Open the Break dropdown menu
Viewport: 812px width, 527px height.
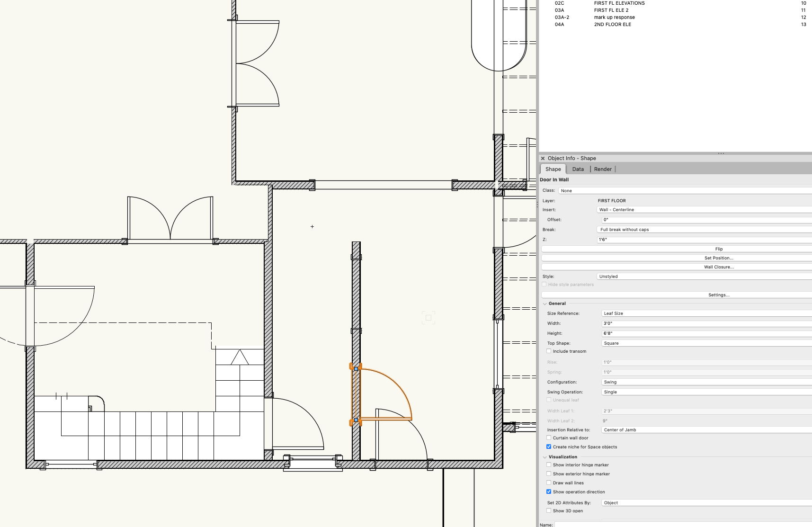pyautogui.click(x=703, y=230)
